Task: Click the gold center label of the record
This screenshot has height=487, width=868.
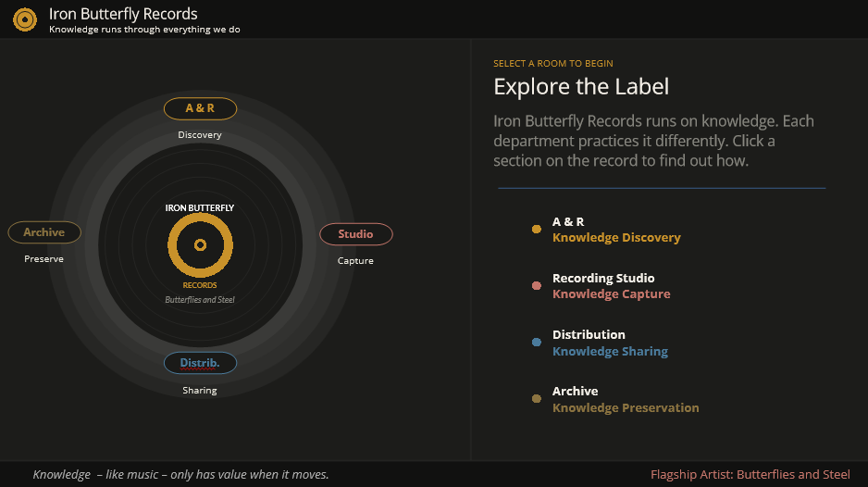Action: (200, 244)
